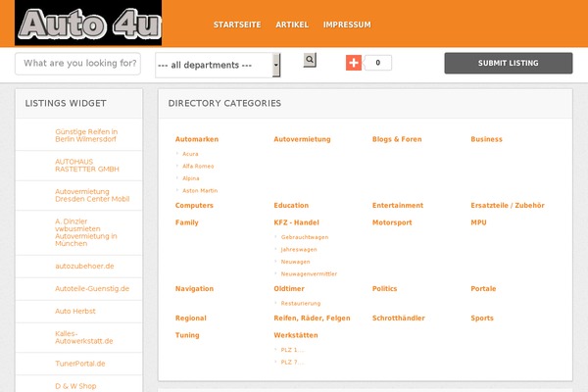Open Kalles-Autowerkstatt.de listing

tap(84, 337)
